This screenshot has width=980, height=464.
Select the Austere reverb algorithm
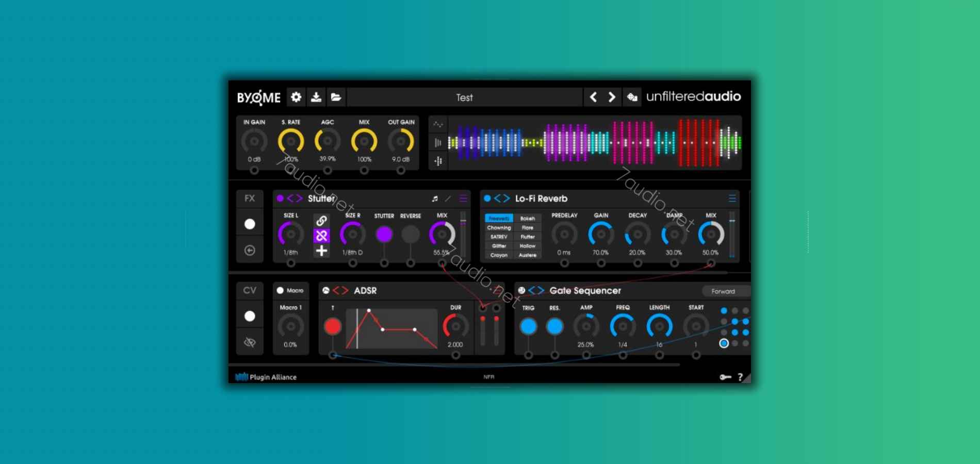(x=527, y=255)
